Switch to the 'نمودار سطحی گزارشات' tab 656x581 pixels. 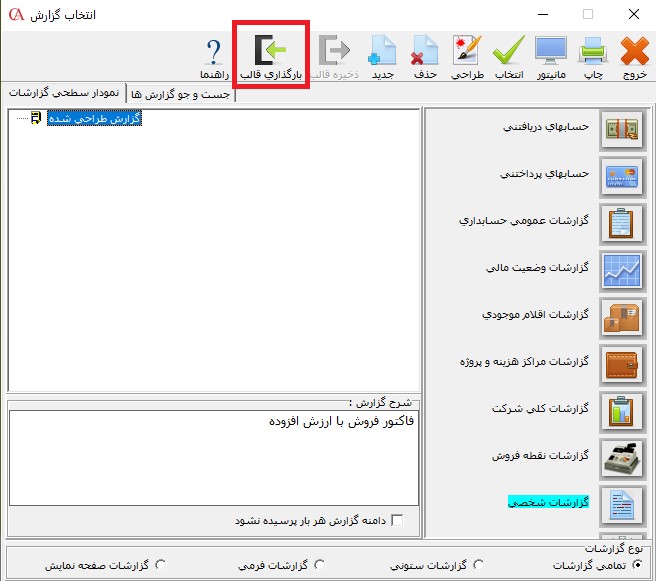64,93
